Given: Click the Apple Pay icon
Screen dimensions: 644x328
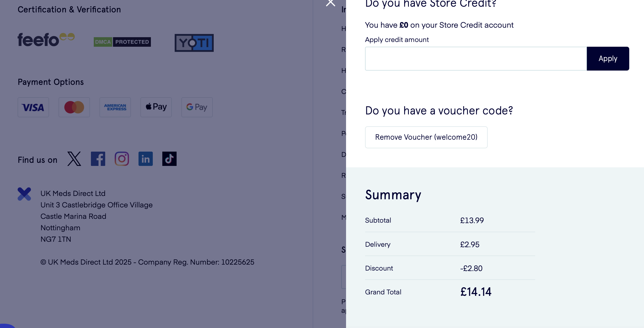Looking at the screenshot, I should [156, 108].
